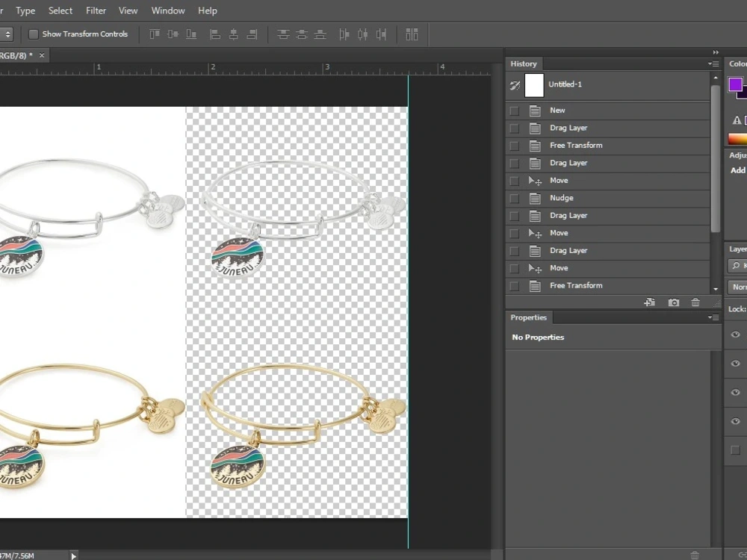Close the document tab ending in RGB/8
This screenshot has width=747, height=560.
pyautogui.click(x=42, y=55)
